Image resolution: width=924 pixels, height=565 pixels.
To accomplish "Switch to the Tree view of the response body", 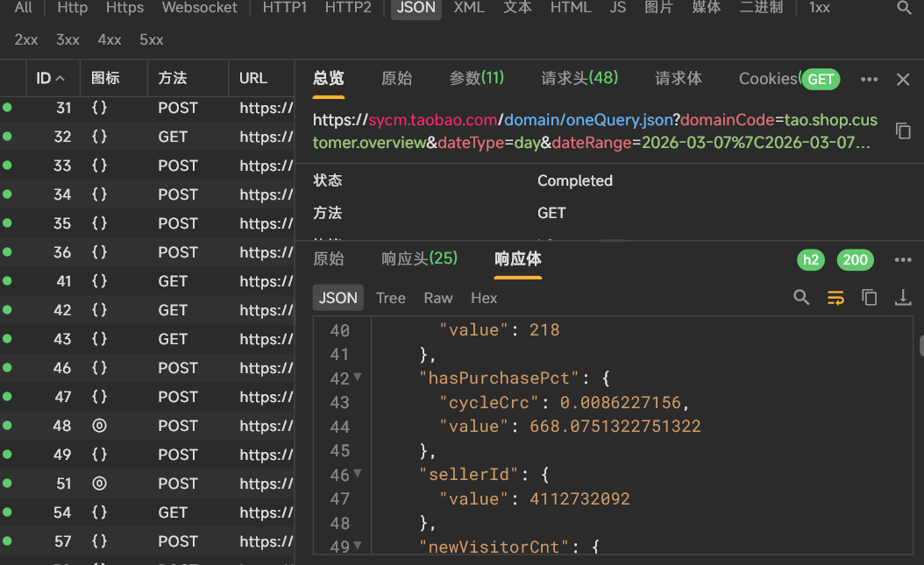I will click(x=390, y=297).
